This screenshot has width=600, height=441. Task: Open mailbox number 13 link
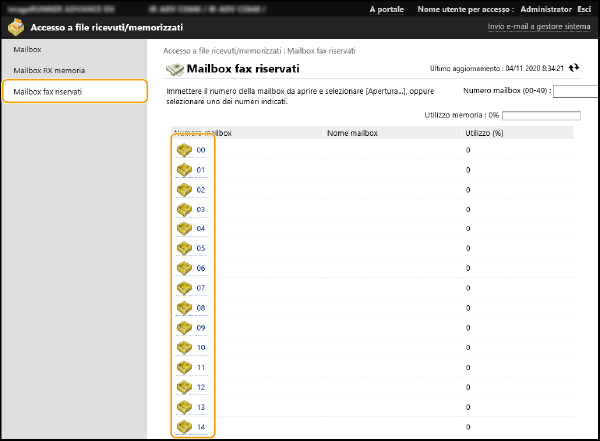pyautogui.click(x=201, y=407)
